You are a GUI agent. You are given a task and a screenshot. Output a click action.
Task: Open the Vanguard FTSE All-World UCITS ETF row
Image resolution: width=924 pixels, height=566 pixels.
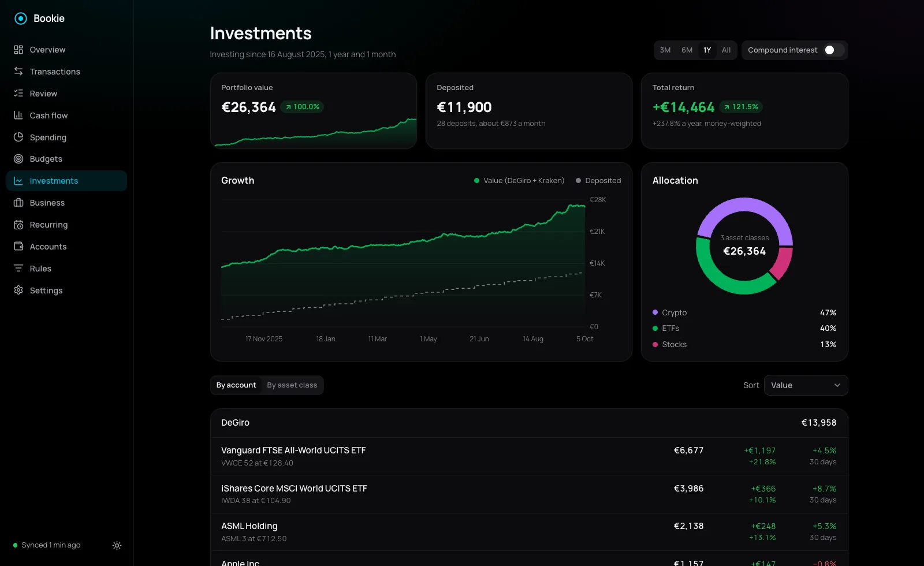(529, 456)
